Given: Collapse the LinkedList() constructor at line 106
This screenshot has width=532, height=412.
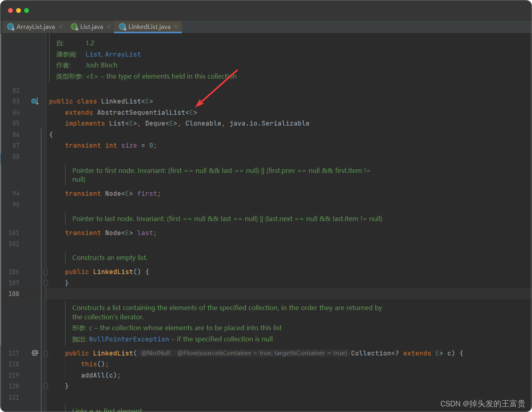Looking at the screenshot, I should pos(46,272).
